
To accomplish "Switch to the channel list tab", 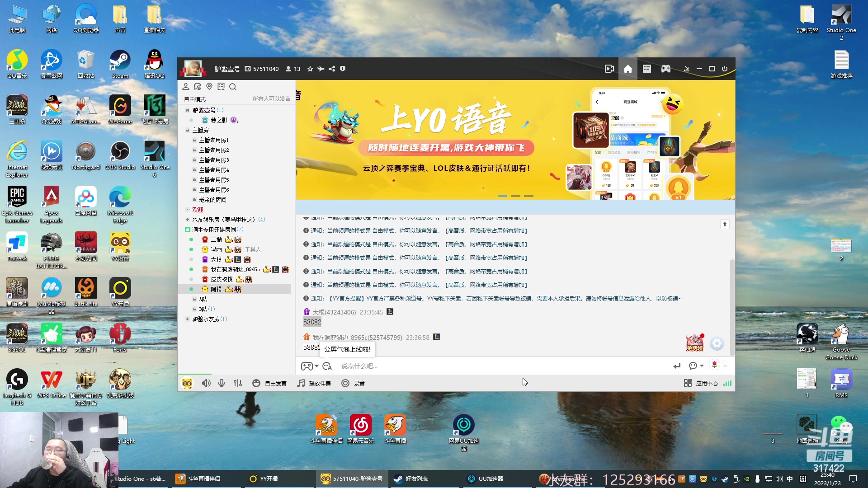I will [x=646, y=68].
